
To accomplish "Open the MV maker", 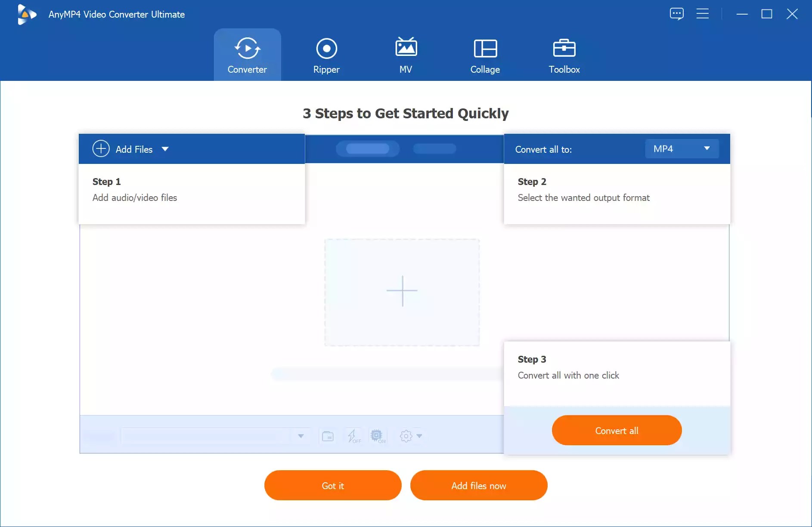I will [406, 49].
